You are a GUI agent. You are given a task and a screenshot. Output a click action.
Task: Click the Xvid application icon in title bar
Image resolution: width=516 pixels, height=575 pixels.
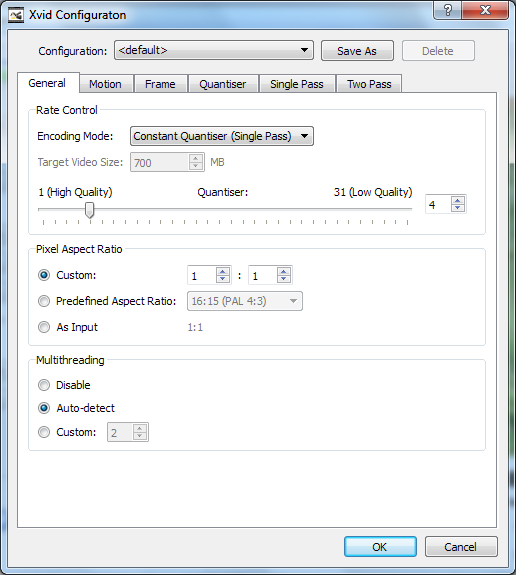coord(16,15)
